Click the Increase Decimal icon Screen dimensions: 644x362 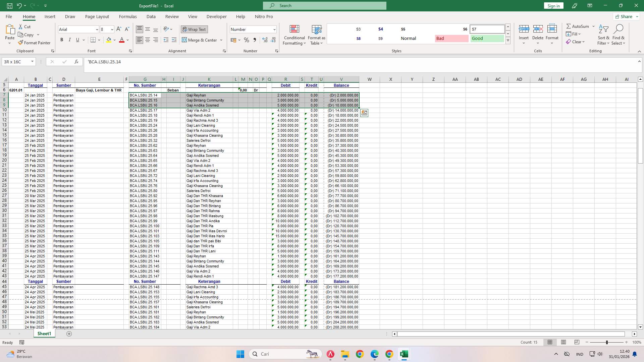pyautogui.click(x=265, y=40)
